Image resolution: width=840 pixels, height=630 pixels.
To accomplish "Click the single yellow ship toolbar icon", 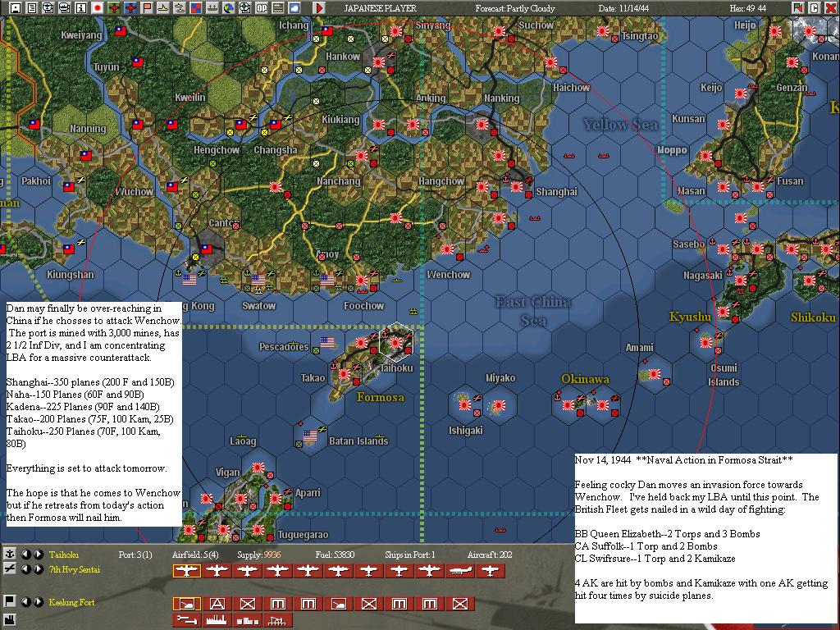I will point(163,7).
